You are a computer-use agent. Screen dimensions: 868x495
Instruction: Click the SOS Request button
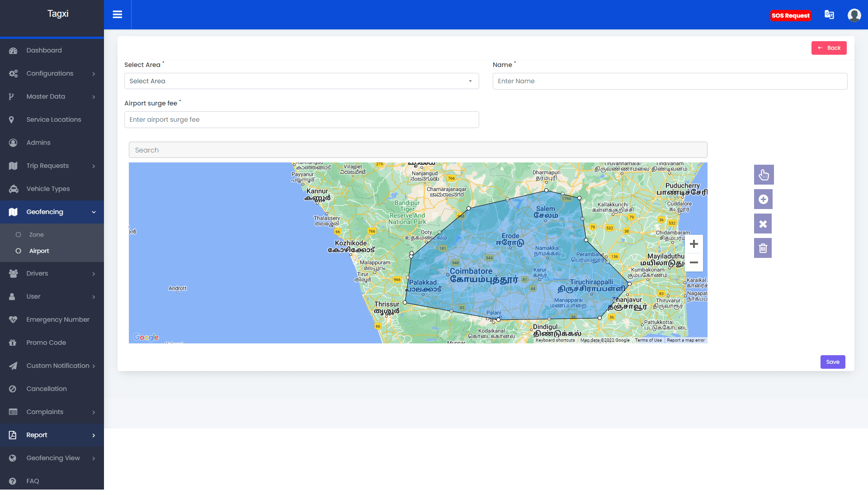click(790, 15)
